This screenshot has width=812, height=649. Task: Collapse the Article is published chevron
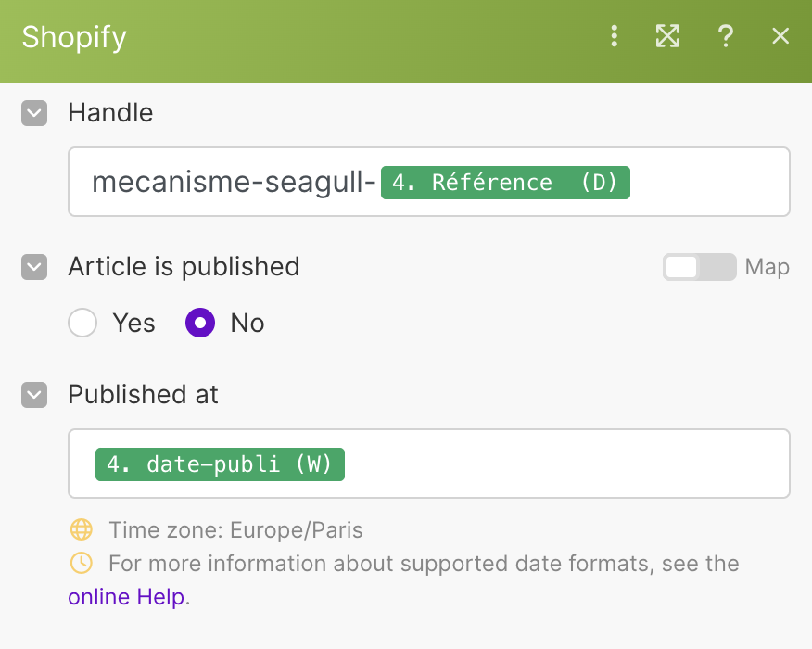pos(34,267)
